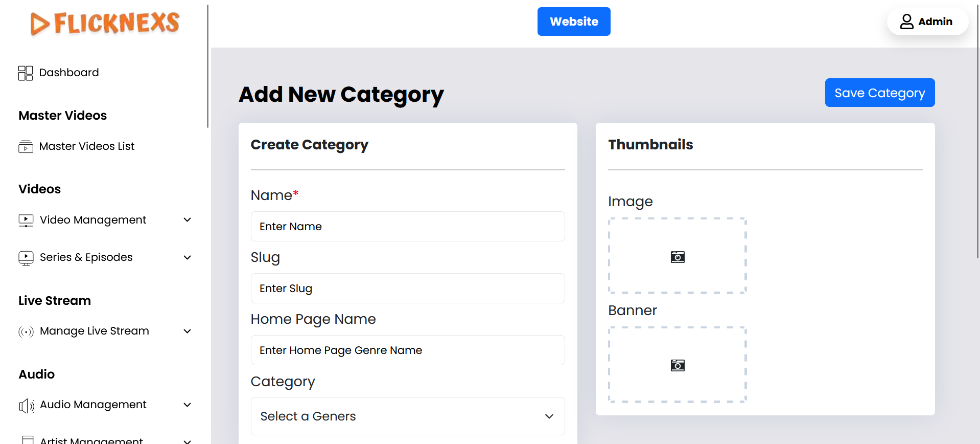Click the Manage Live Stream broadcast icon
Image resolution: width=980 pixels, height=444 pixels.
[x=26, y=331]
